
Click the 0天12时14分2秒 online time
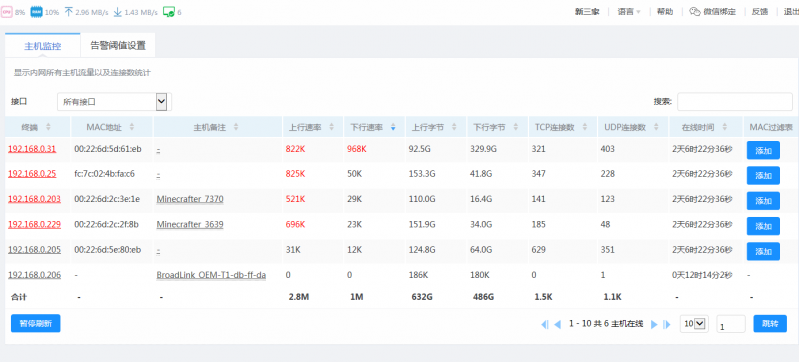(x=702, y=275)
